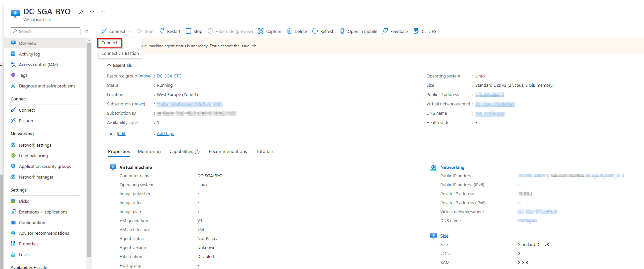Click Hibernate (preview) button
Screen dimensions: 644x269
pos(230,31)
